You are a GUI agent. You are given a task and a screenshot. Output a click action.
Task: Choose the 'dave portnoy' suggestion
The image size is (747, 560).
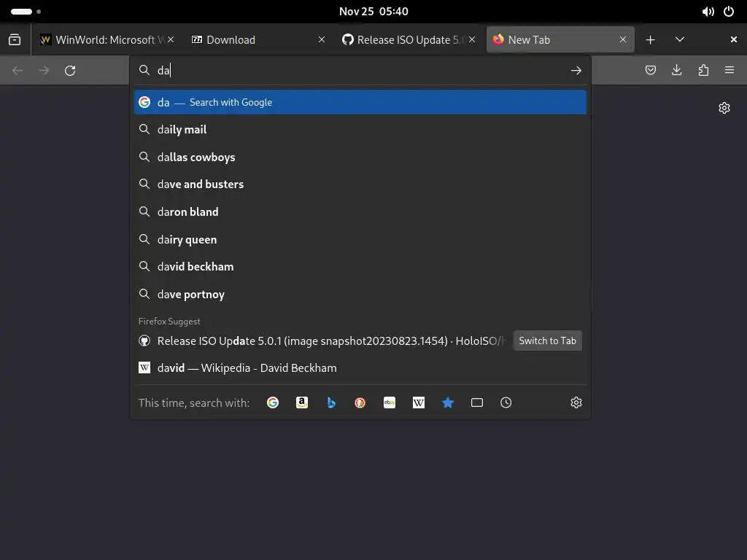[x=360, y=295]
